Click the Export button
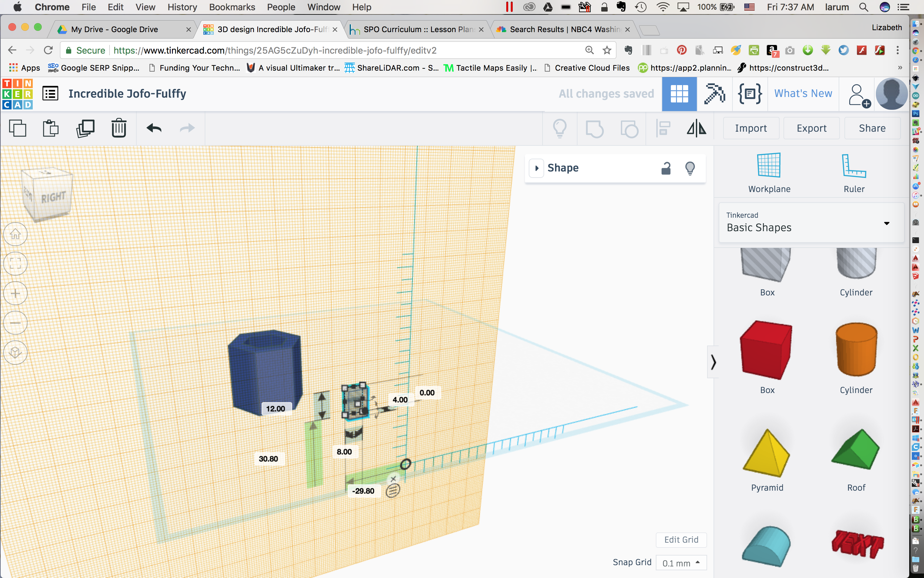Viewport: 924px width, 578px height. tap(811, 128)
